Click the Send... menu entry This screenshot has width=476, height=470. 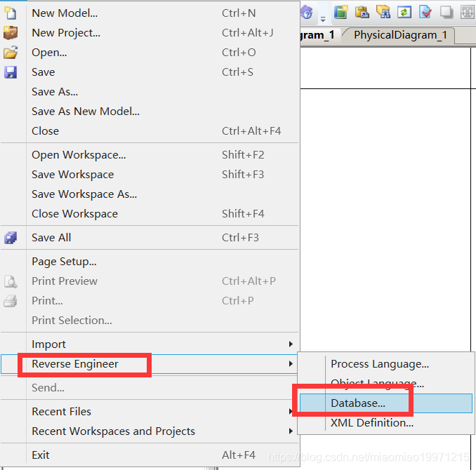(x=150, y=388)
